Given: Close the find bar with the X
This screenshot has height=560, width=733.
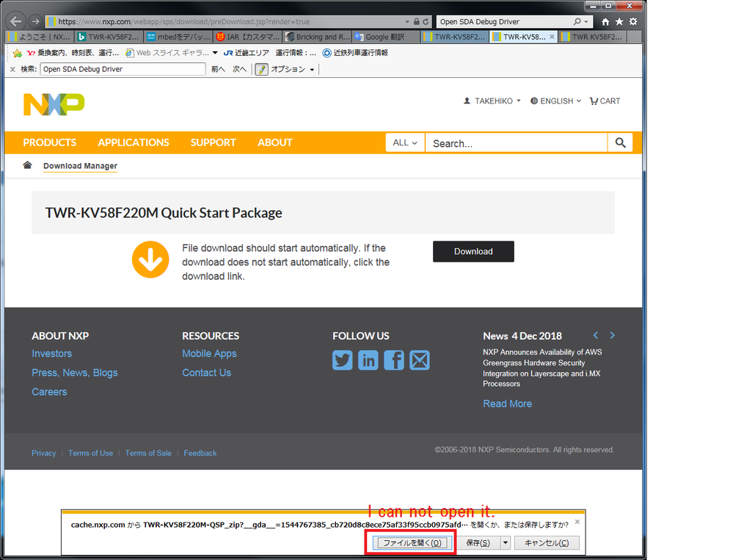Looking at the screenshot, I should point(12,69).
